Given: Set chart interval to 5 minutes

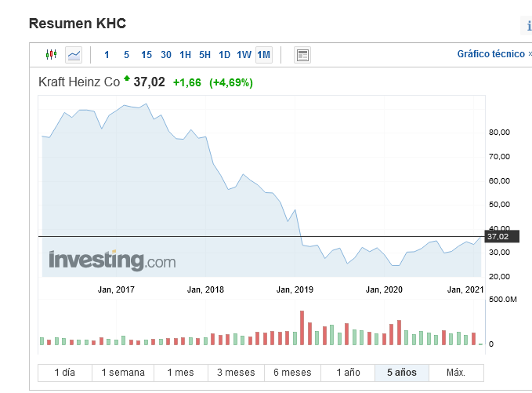Looking at the screenshot, I should pyautogui.click(x=126, y=55).
